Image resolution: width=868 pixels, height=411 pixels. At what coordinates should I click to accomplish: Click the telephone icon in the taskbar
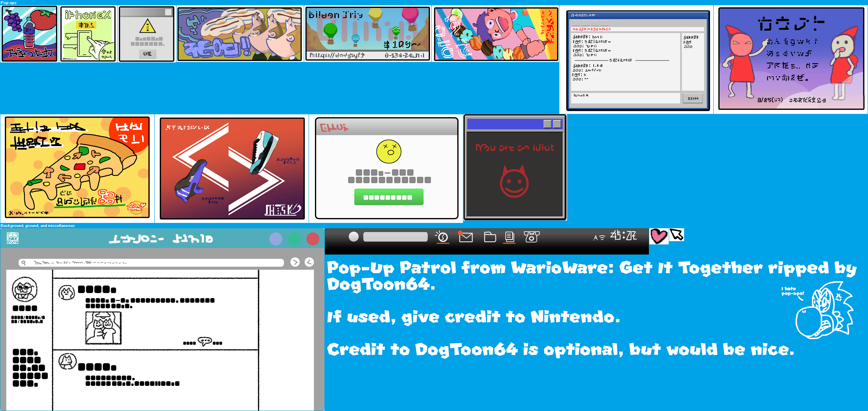click(531, 237)
